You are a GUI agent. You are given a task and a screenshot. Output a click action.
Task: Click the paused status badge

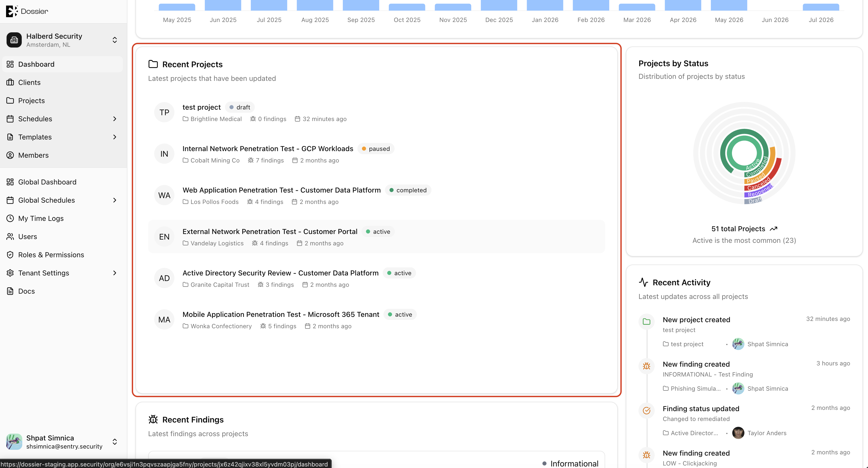[376, 149]
